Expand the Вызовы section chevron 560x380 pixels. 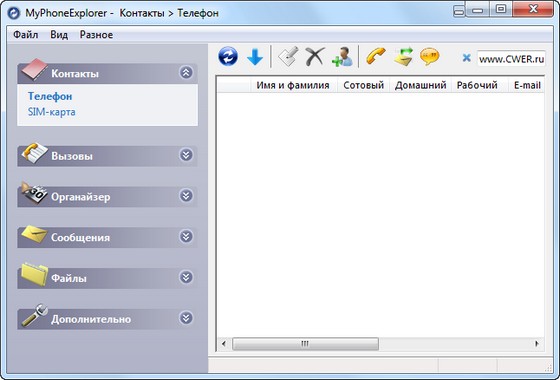click(x=186, y=155)
